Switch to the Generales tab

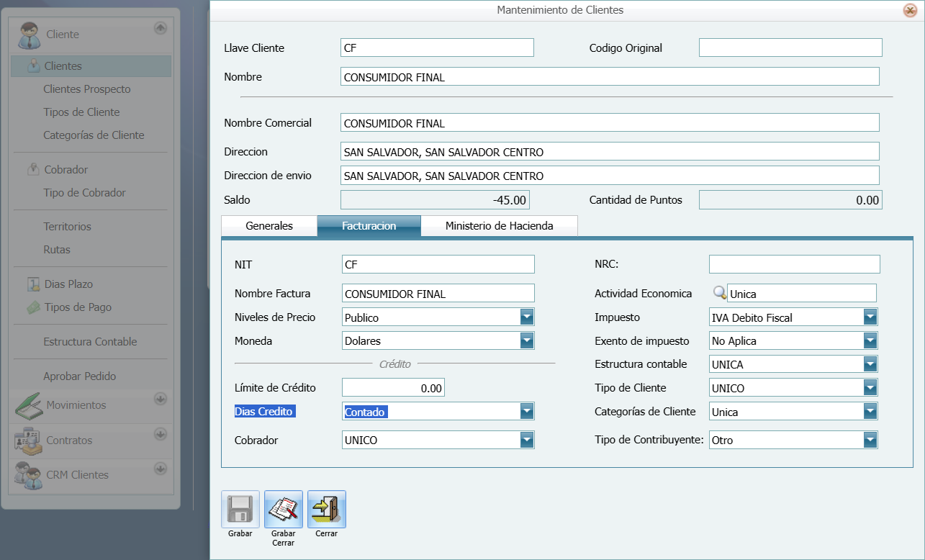point(269,226)
